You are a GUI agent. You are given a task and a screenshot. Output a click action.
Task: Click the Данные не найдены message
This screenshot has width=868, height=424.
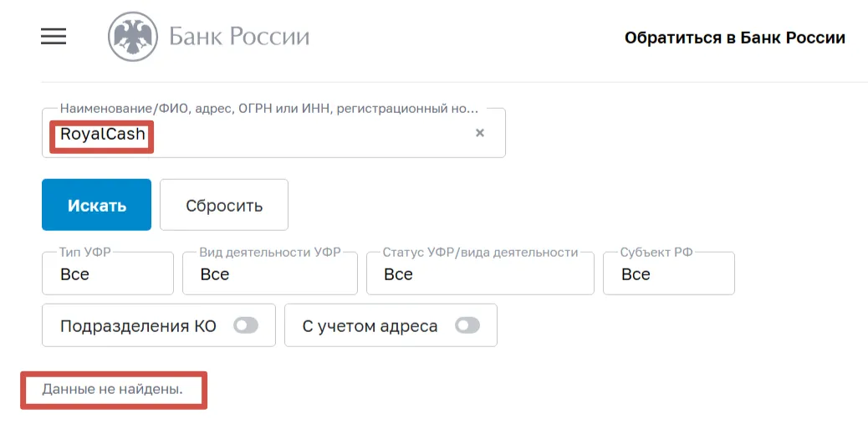[x=112, y=390]
